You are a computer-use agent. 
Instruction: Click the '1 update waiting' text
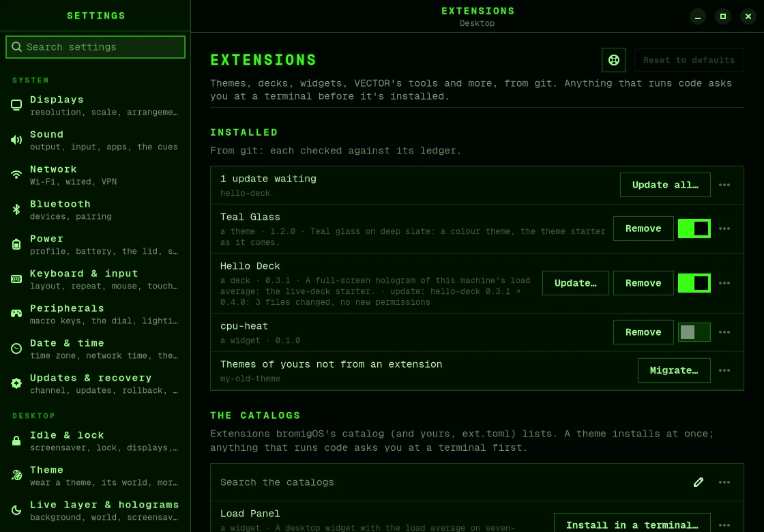[x=268, y=179]
